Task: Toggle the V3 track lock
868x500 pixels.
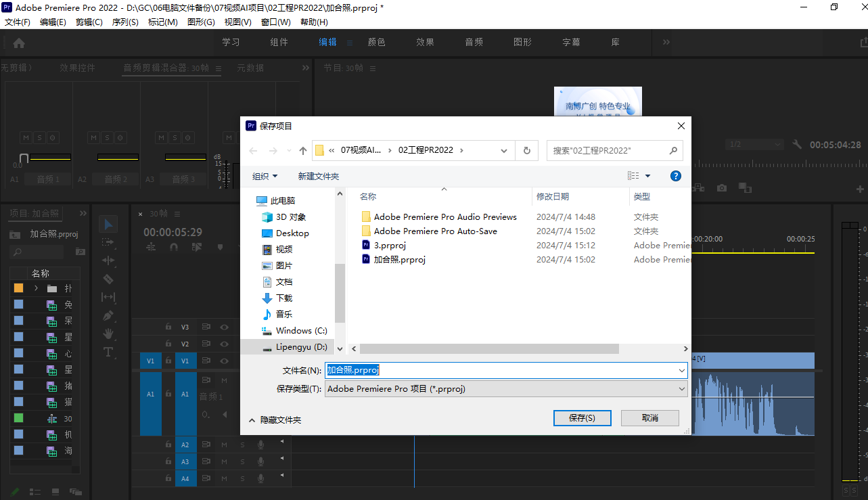Action: tap(168, 327)
